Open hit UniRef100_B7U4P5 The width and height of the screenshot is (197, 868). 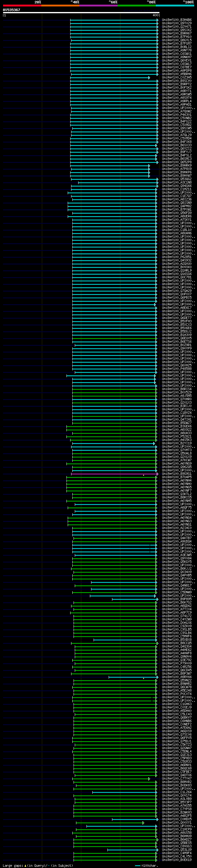tap(177, 477)
